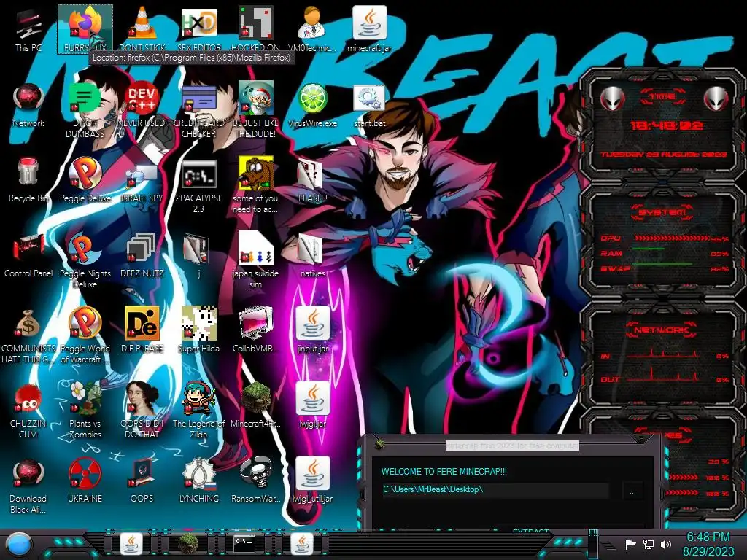Launch Peggle Deluxe shortcut

click(x=85, y=180)
